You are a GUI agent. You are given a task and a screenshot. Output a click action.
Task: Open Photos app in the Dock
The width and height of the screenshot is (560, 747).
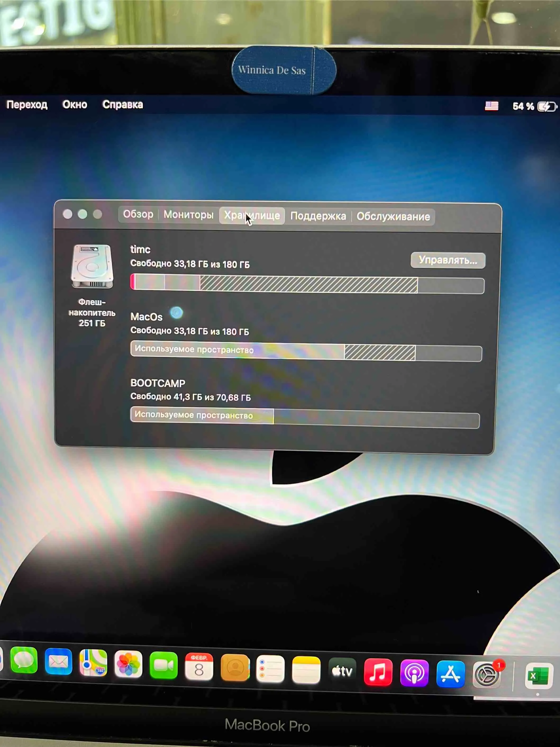point(128,664)
